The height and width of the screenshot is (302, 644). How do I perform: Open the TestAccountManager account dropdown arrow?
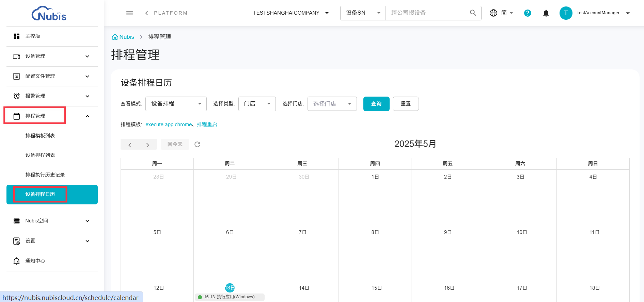coord(628,13)
